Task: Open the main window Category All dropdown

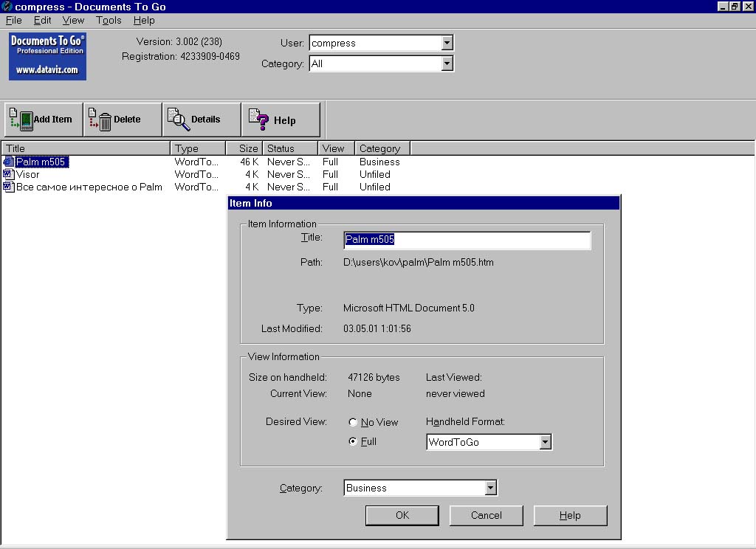Action: tap(447, 63)
